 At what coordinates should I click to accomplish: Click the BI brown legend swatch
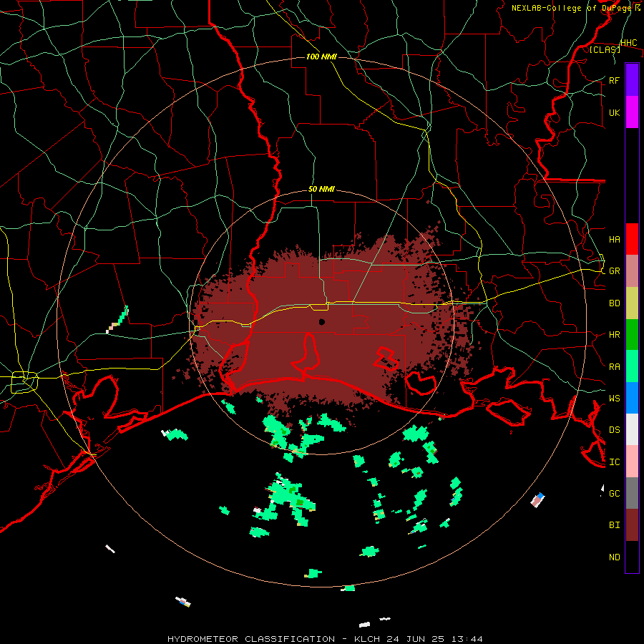632,525
